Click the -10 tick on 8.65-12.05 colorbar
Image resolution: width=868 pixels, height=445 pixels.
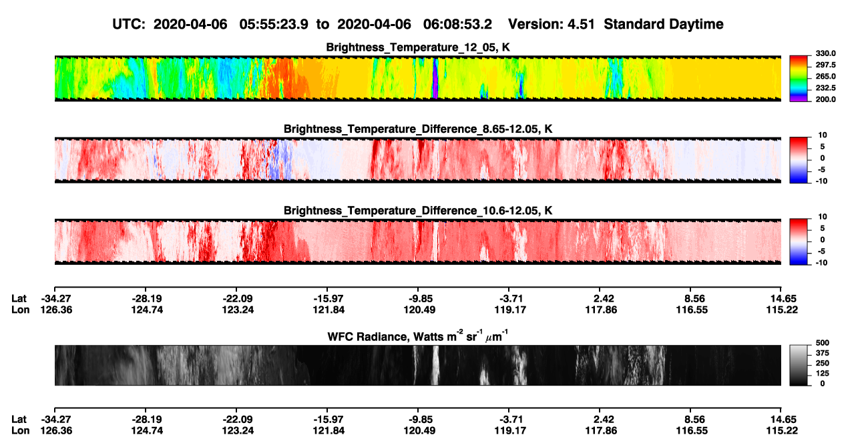(822, 180)
